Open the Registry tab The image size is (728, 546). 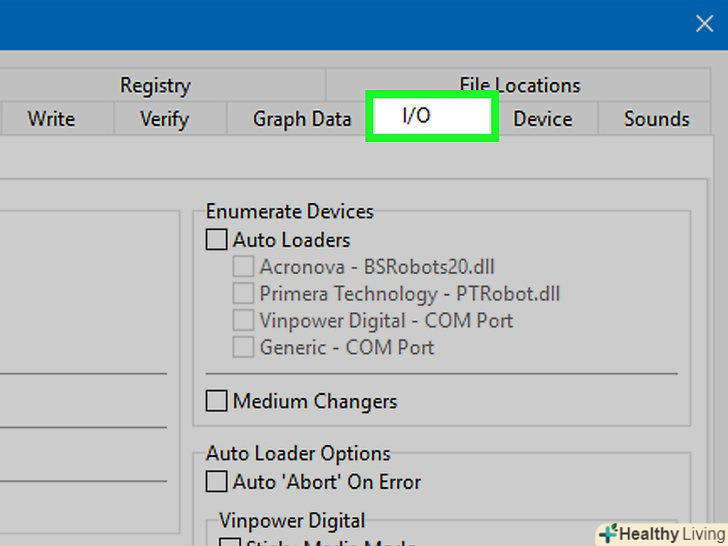[x=155, y=86]
